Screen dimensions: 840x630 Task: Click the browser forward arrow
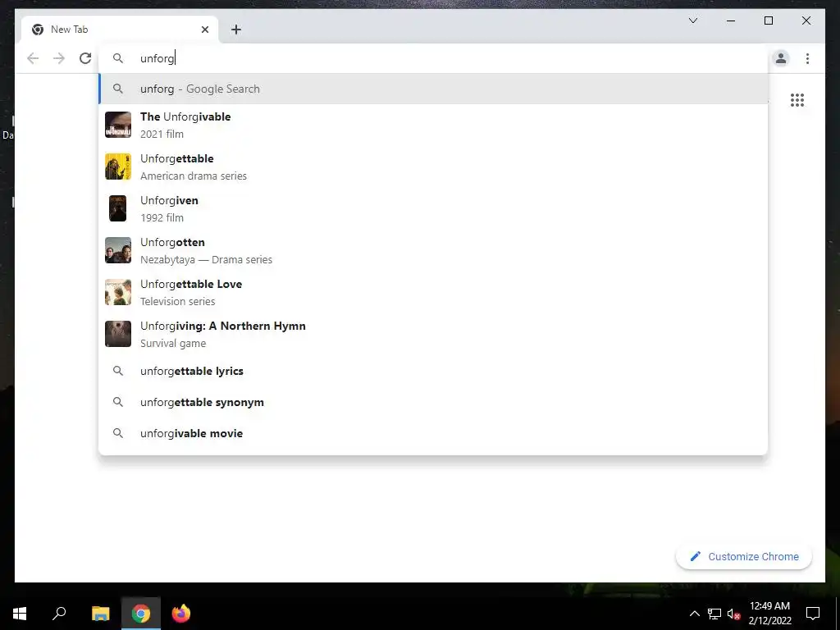pyautogui.click(x=59, y=58)
